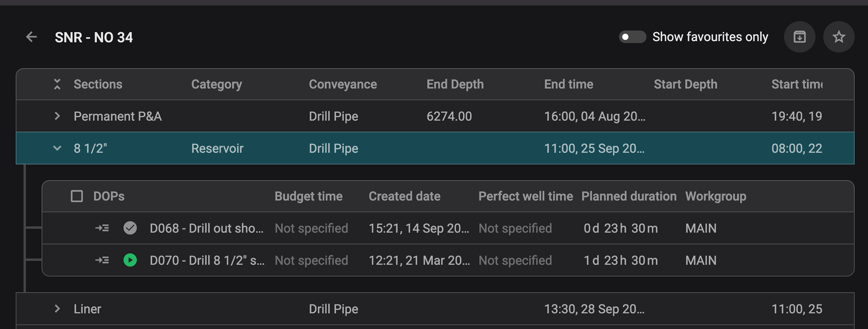Click the Conveyance column header

[343, 84]
